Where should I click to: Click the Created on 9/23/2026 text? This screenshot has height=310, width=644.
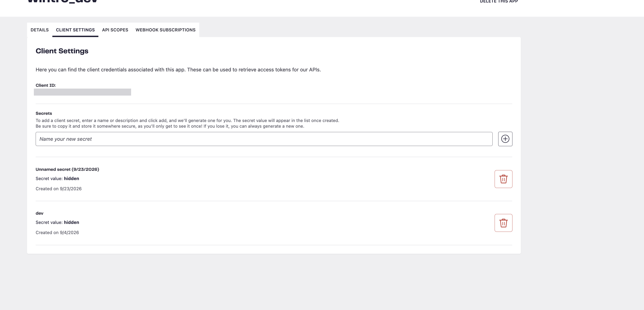pos(58,189)
